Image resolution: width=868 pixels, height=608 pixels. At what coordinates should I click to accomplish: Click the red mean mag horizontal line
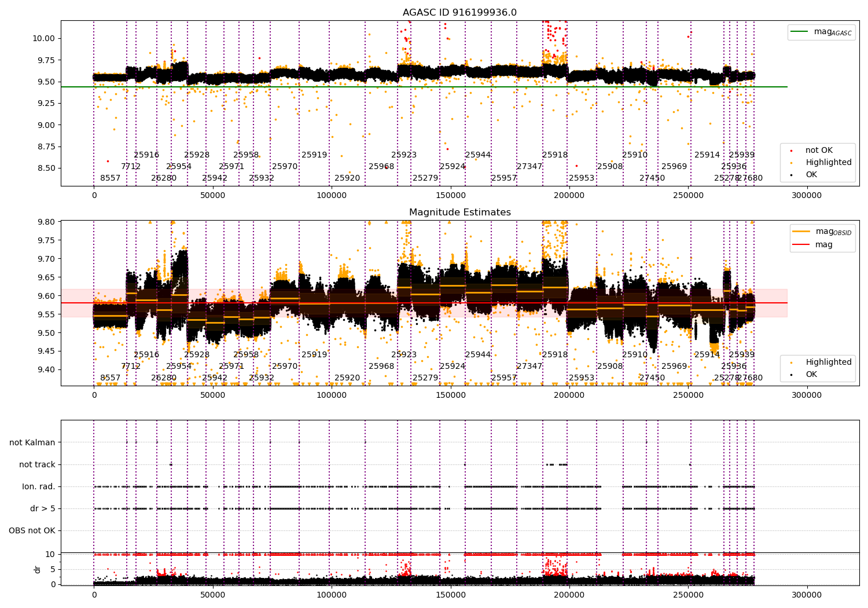pos(424,303)
